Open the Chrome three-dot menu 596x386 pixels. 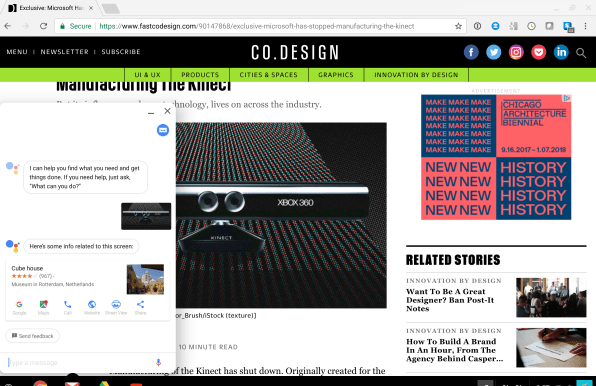[585, 26]
